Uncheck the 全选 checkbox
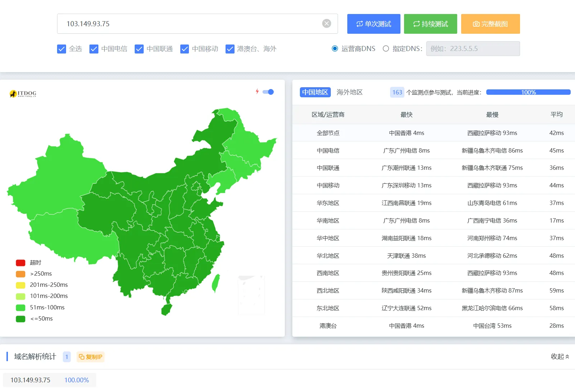This screenshot has width=575, height=392. pyautogui.click(x=62, y=49)
